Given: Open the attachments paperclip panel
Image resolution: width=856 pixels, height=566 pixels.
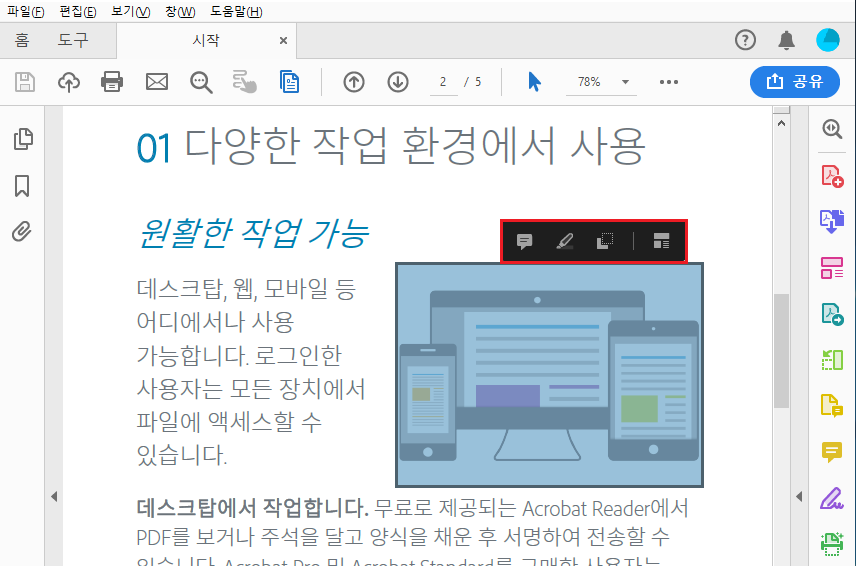Looking at the screenshot, I should click(x=22, y=231).
